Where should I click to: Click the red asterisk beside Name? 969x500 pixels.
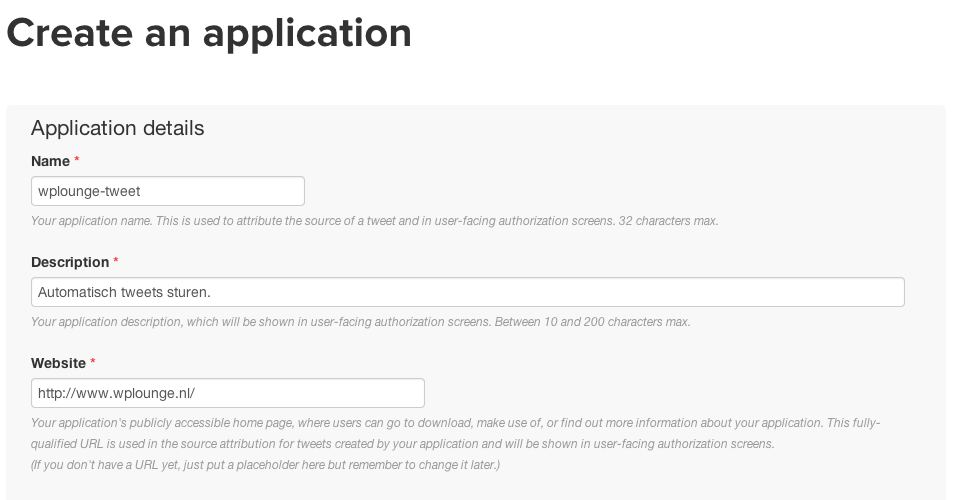[77, 160]
